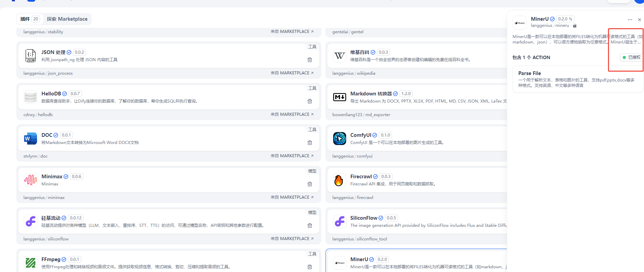The width and height of the screenshot is (644, 272).
Task: Click the DOC Word icon
Action: tap(31, 139)
